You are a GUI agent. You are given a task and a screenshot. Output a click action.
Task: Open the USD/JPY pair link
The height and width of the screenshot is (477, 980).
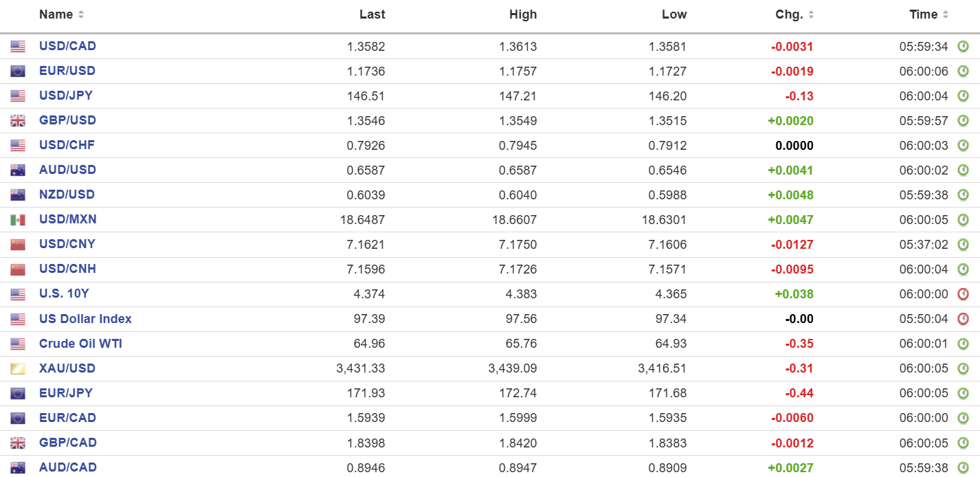pyautogui.click(x=67, y=96)
